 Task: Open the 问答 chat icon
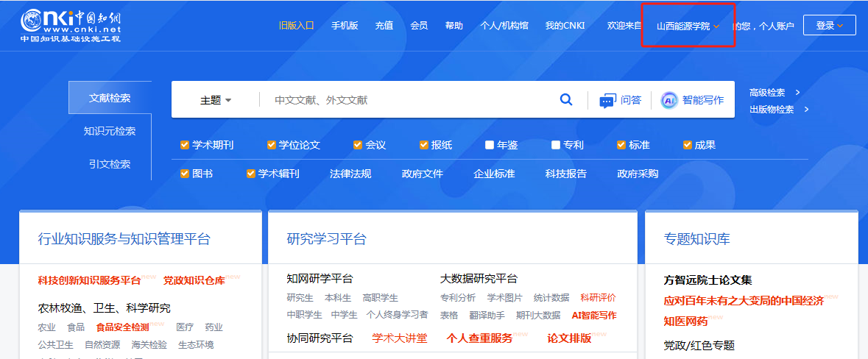tap(607, 100)
